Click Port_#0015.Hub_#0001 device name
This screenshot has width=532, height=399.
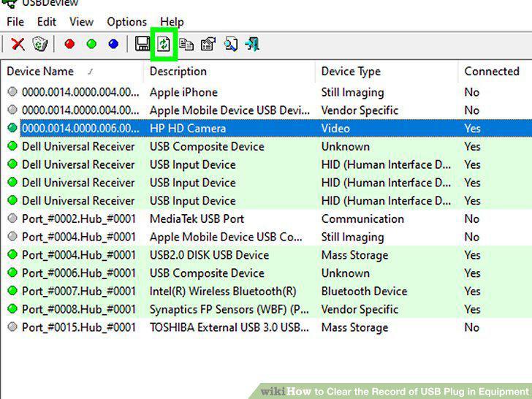(x=79, y=327)
